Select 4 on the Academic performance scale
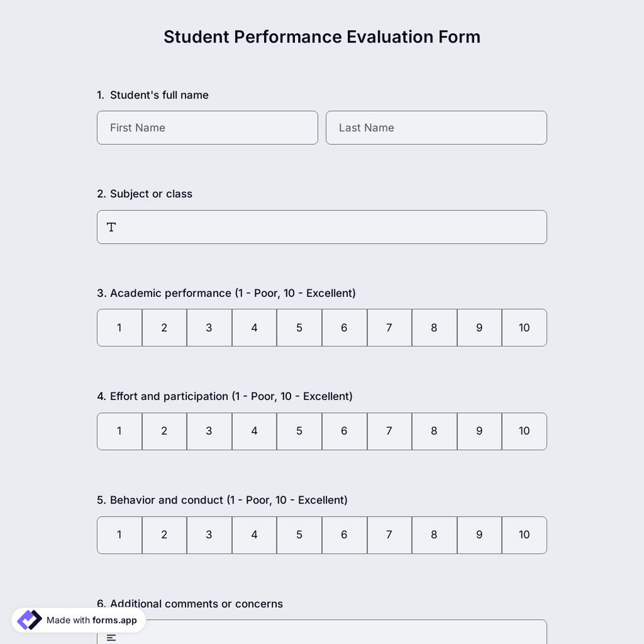 tap(254, 327)
